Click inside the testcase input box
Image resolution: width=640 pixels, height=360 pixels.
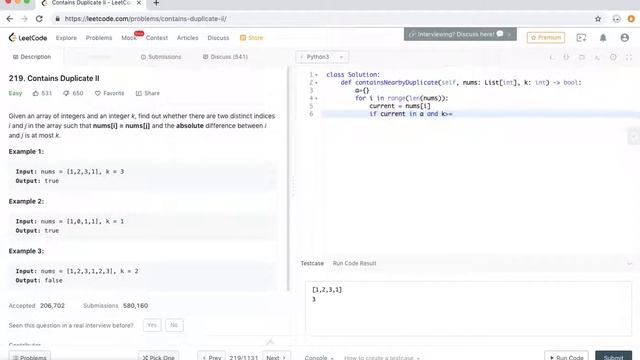pyautogui.click(x=468, y=308)
